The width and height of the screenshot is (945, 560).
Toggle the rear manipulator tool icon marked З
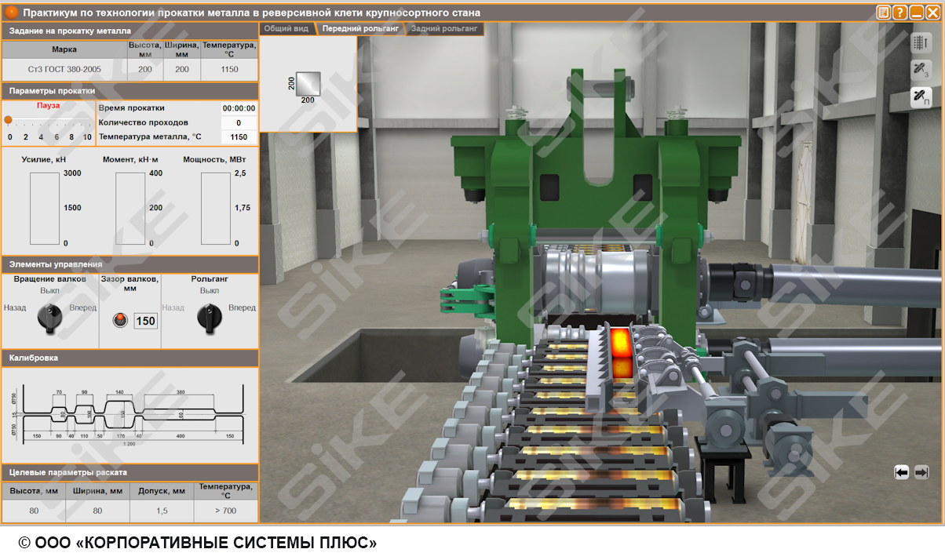tap(921, 71)
